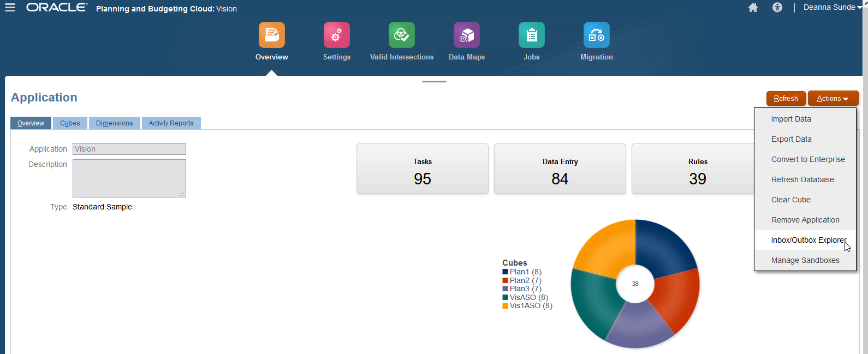Click the Plan2 red legend swatch

[x=506, y=280]
